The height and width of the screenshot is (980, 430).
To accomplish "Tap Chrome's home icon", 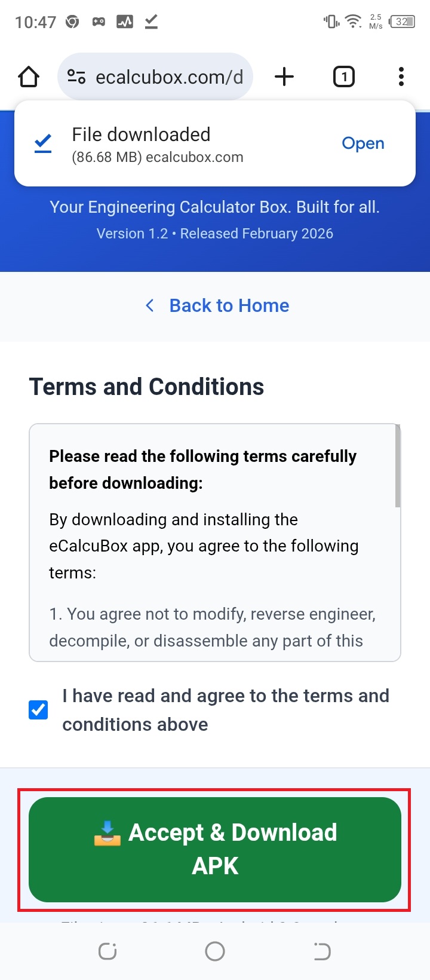I will point(28,76).
